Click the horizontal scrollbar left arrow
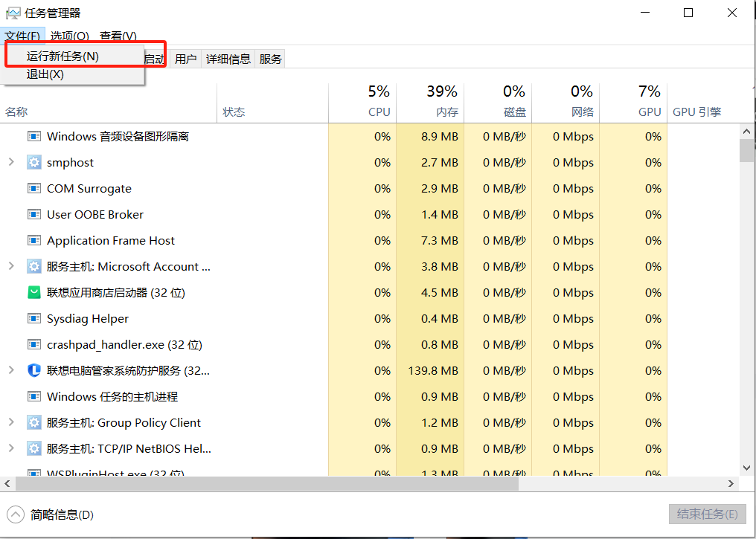The width and height of the screenshot is (756, 539). point(7,483)
